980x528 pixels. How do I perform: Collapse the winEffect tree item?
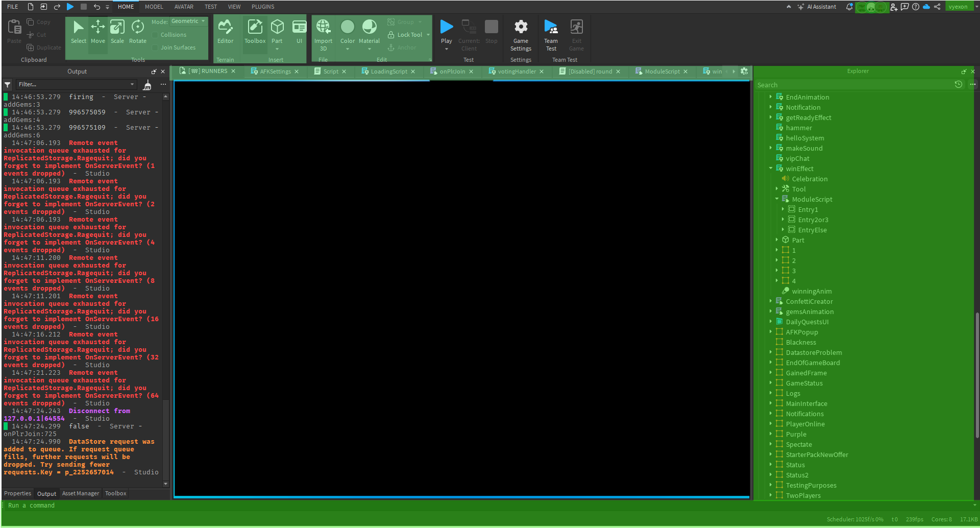(x=771, y=168)
